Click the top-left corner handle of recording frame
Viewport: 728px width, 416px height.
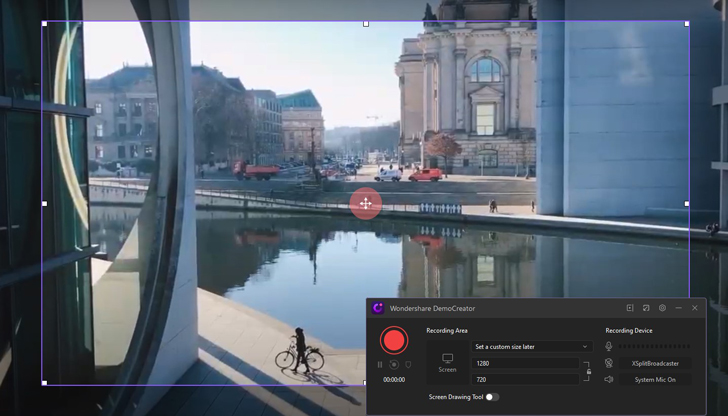click(45, 24)
